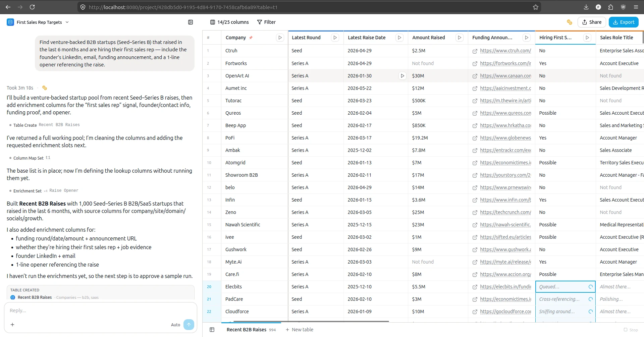
Task: Open the Recent B2B Raises table card
Action: 101,294
